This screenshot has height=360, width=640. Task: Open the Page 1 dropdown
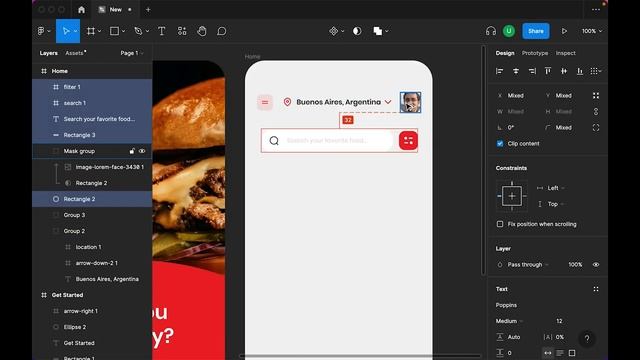132,53
